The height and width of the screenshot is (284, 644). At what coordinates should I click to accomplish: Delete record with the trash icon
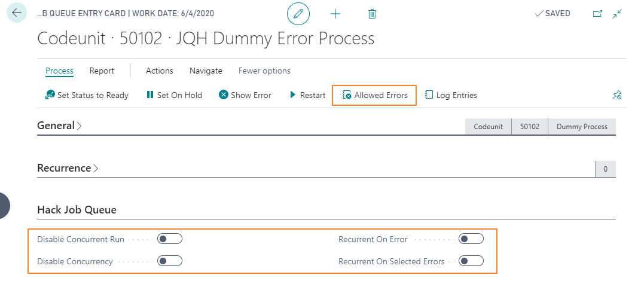coord(372,14)
